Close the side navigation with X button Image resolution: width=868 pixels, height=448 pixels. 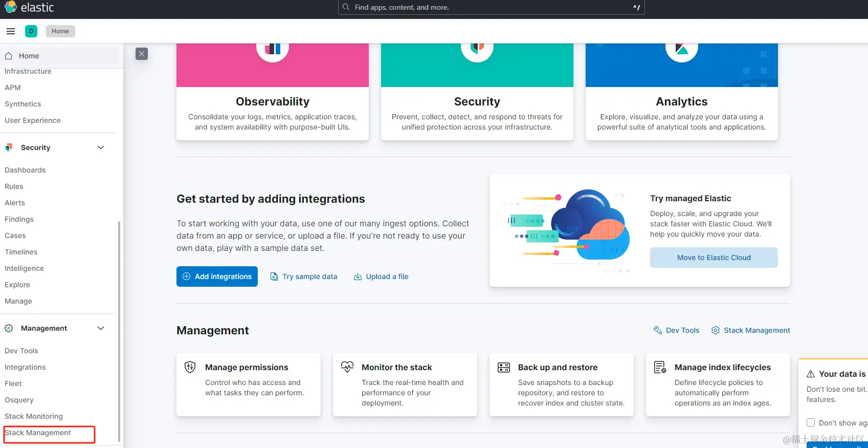(x=142, y=54)
